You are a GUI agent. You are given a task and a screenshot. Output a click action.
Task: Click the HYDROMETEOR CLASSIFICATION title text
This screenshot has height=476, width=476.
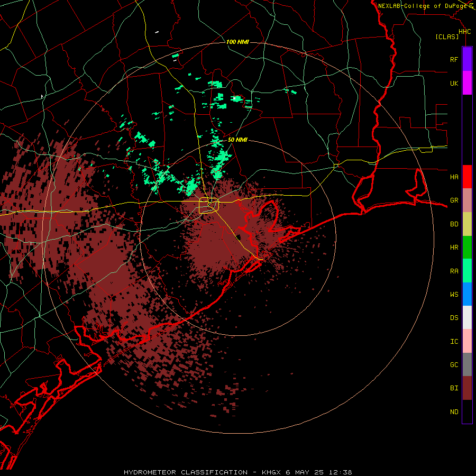click(x=186, y=472)
